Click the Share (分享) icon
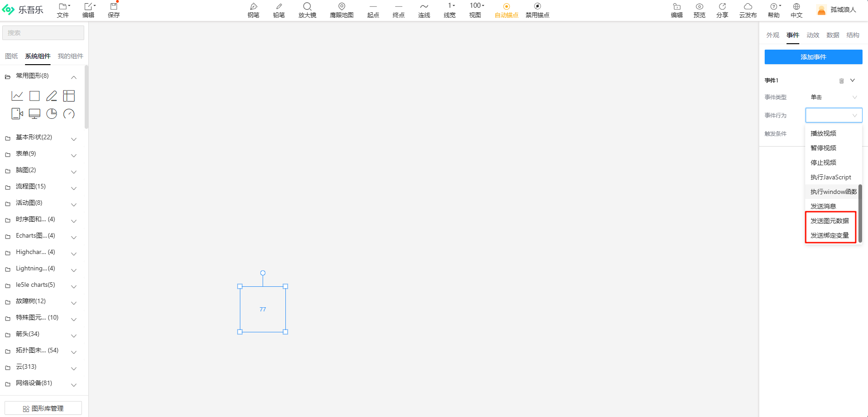The width and height of the screenshot is (868, 417). [x=722, y=10]
